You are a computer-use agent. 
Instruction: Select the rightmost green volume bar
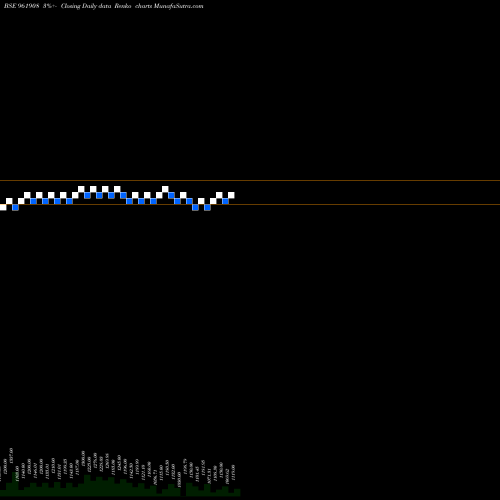tap(237, 493)
